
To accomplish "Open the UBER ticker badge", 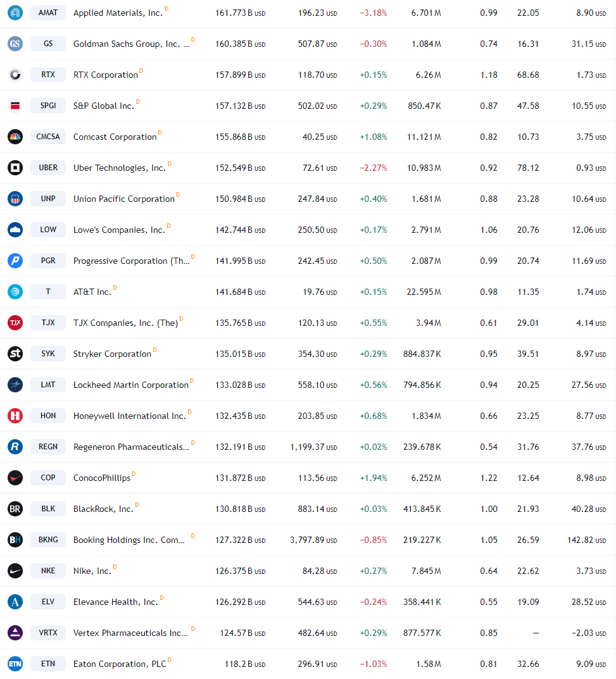I will pos(48,168).
